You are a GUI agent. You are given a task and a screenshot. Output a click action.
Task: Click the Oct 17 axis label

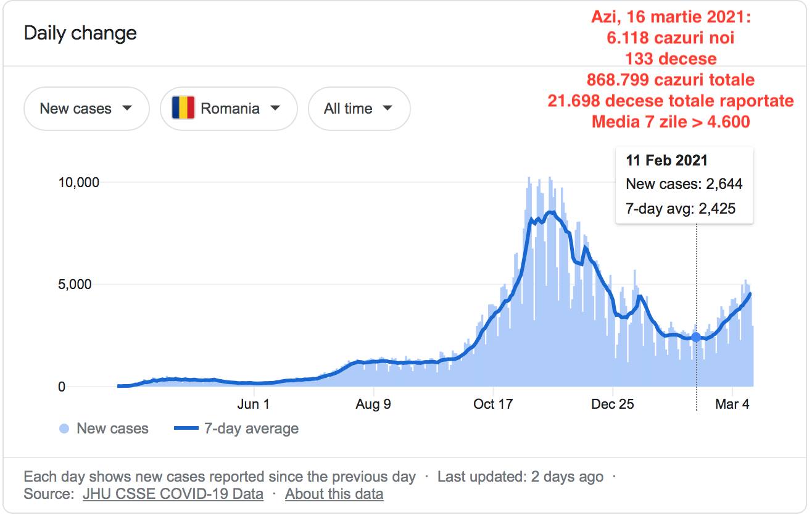tap(493, 404)
